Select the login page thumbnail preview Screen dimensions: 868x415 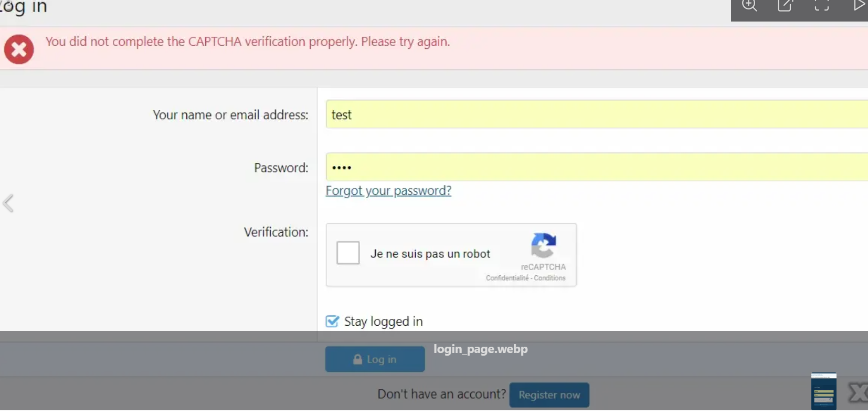823,391
